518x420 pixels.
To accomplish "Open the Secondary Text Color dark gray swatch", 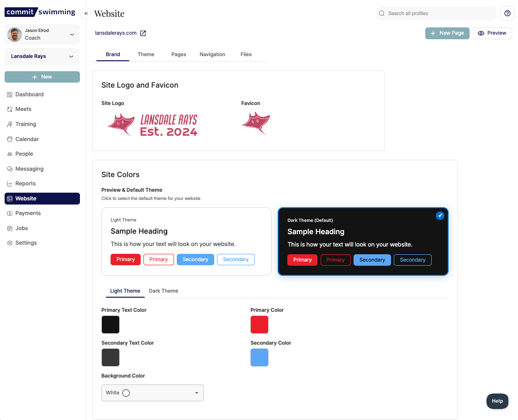I will 111,357.
